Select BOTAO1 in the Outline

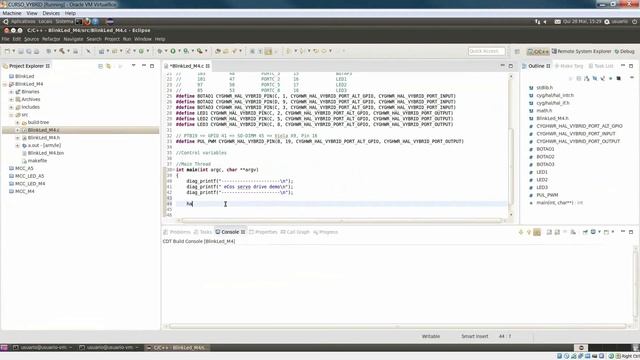(545, 149)
